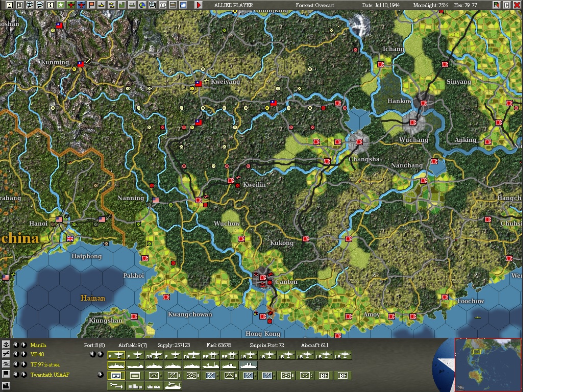Click the crosshair target toolbar icon
The image size is (588, 392).
[152, 5]
